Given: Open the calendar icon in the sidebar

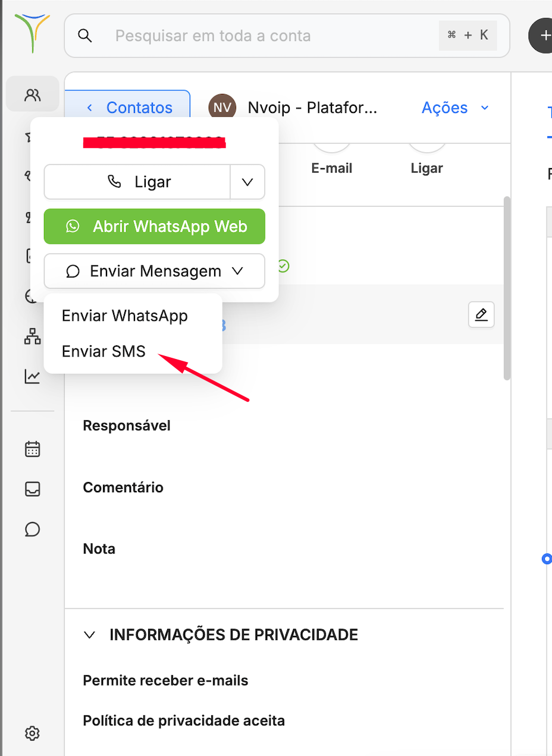Looking at the screenshot, I should (x=32, y=449).
